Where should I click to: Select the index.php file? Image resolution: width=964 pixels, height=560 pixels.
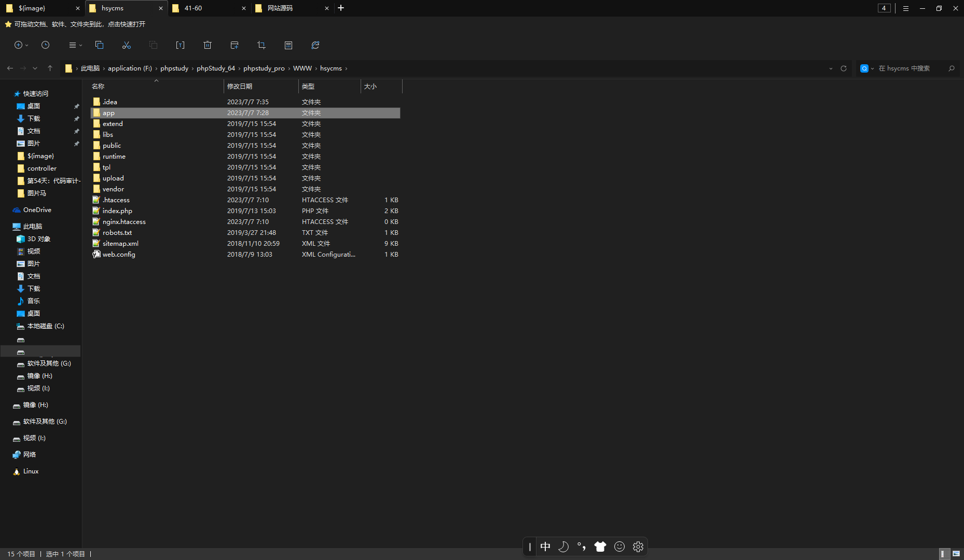pos(245,211)
